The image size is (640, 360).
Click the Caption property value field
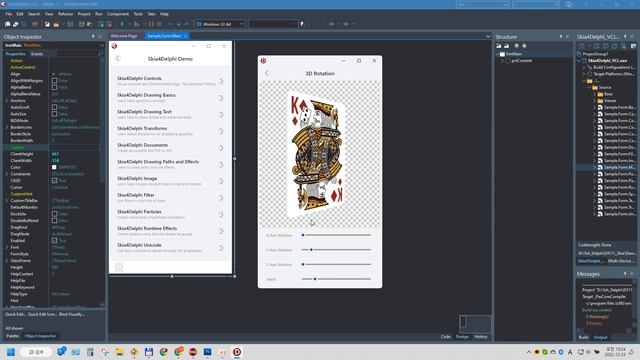(74, 147)
